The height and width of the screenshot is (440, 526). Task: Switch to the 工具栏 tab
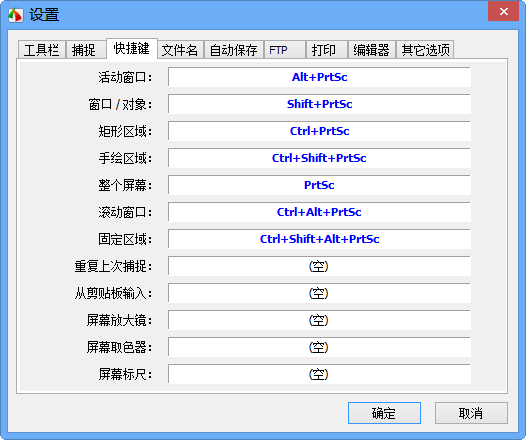[x=42, y=50]
